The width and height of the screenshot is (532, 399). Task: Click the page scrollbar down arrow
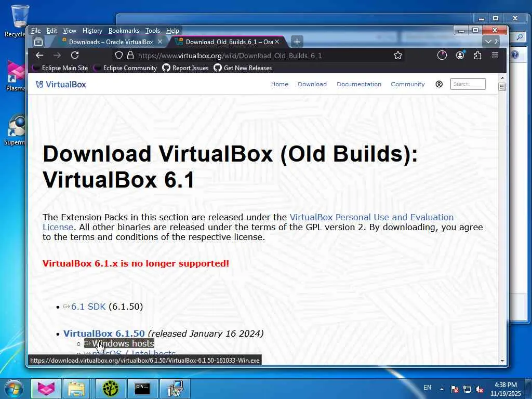click(x=502, y=361)
